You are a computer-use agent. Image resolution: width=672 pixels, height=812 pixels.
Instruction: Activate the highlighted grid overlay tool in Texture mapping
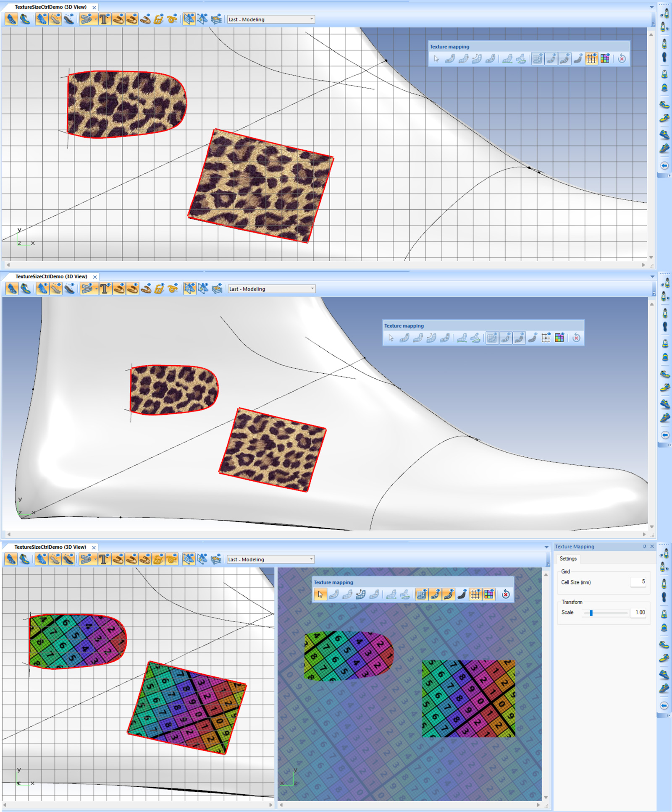coord(591,58)
